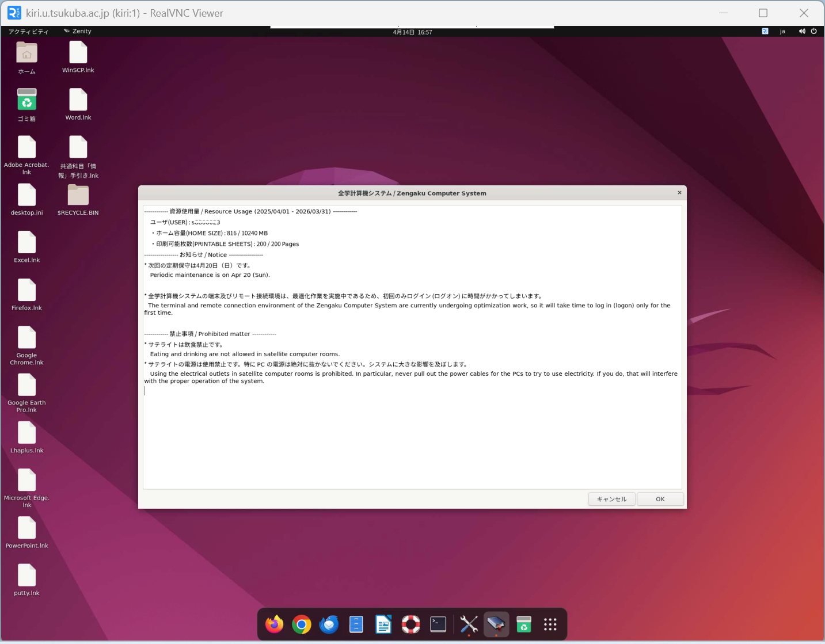
Task: Open the Terminal from the dock
Action: (x=438, y=624)
